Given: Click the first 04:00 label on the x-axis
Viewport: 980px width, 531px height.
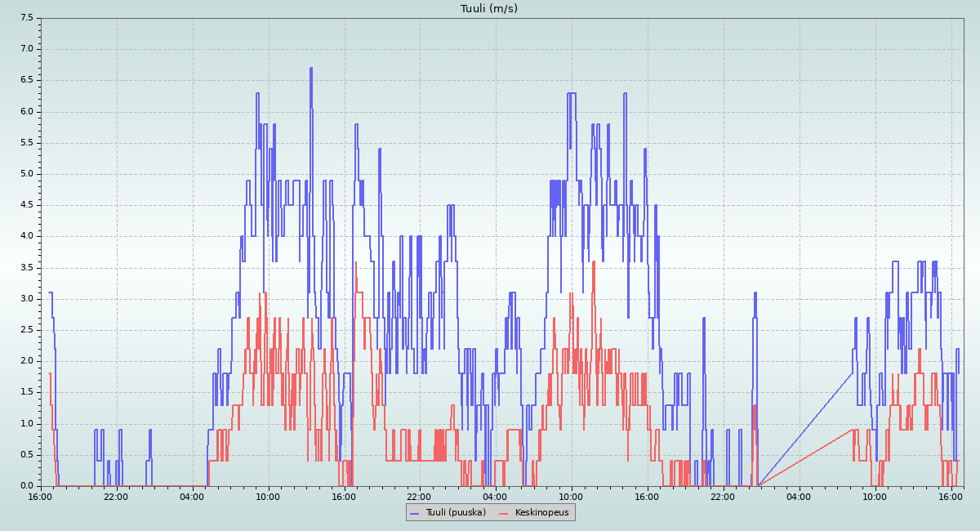Looking at the screenshot, I should tap(193, 496).
